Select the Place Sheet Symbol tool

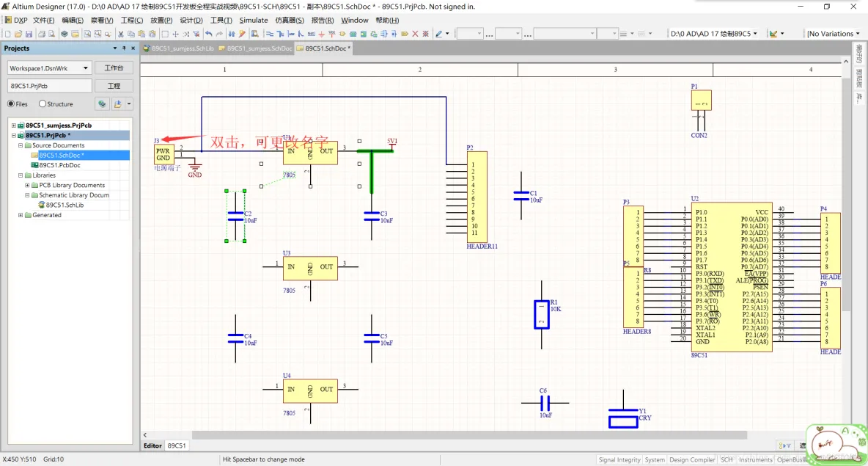point(353,34)
